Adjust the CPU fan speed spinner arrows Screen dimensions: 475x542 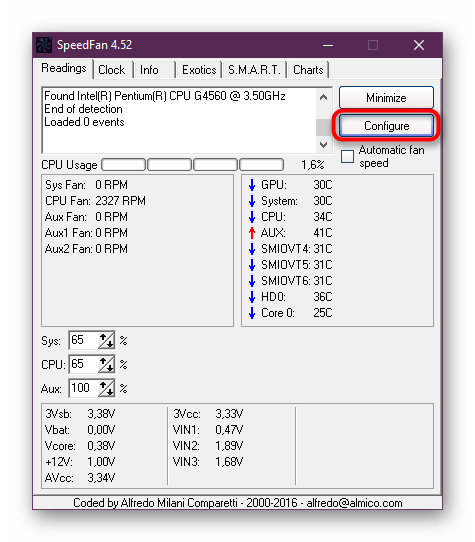[x=106, y=364]
